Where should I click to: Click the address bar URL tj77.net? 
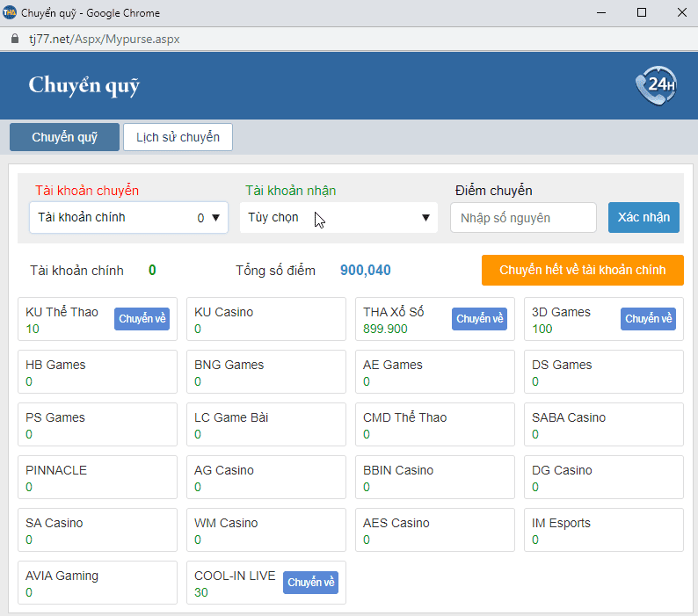pyautogui.click(x=105, y=40)
